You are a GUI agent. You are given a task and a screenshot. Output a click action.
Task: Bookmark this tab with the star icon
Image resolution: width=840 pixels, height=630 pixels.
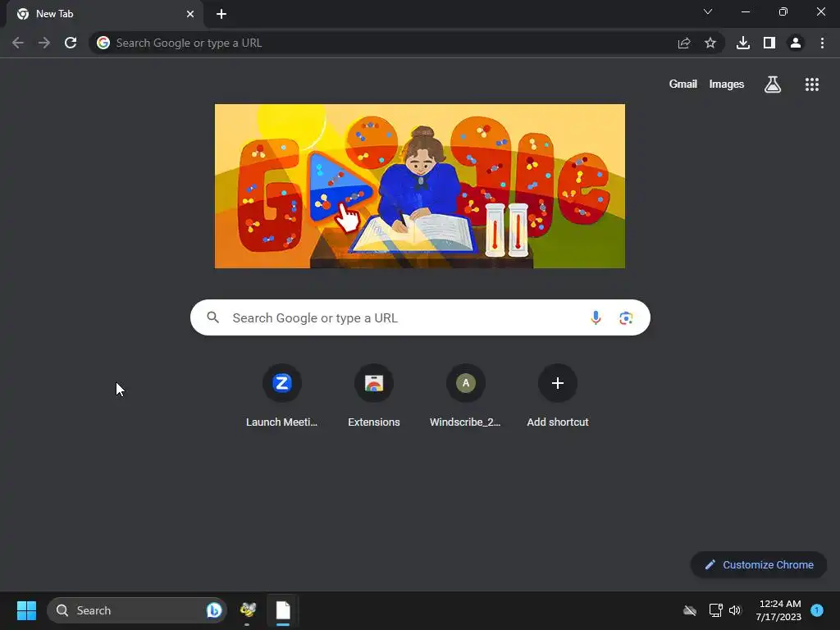point(710,43)
